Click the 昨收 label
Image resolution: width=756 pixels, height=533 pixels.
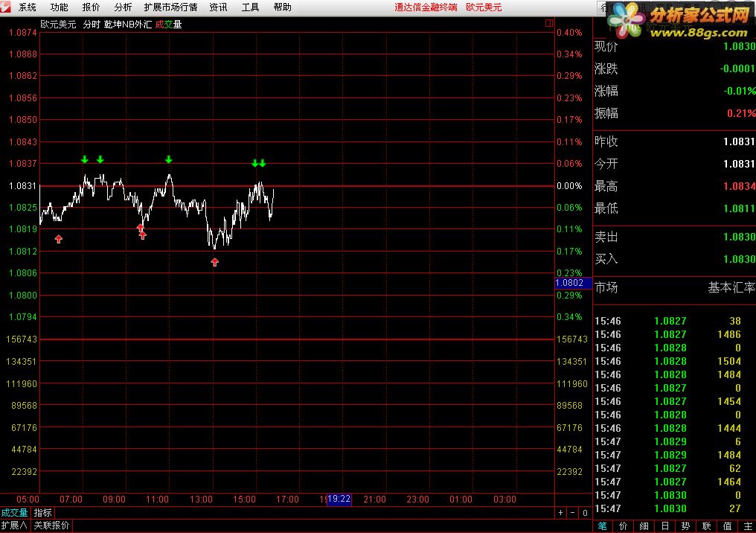(606, 141)
